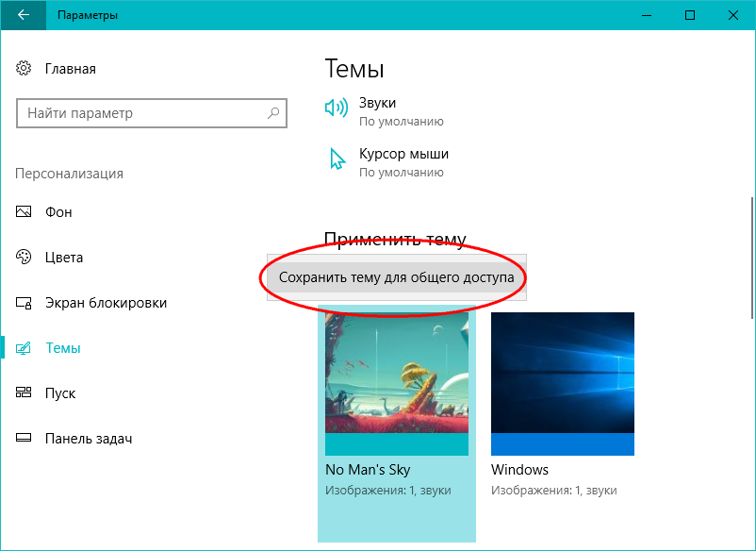The image size is (756, 551).
Task: Open the Курсор мыши option
Action: 403,154
